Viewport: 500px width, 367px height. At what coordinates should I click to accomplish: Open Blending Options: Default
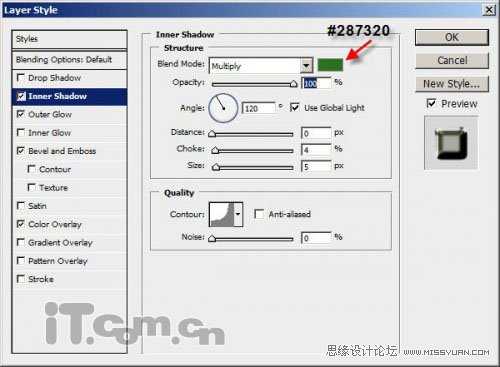point(69,60)
